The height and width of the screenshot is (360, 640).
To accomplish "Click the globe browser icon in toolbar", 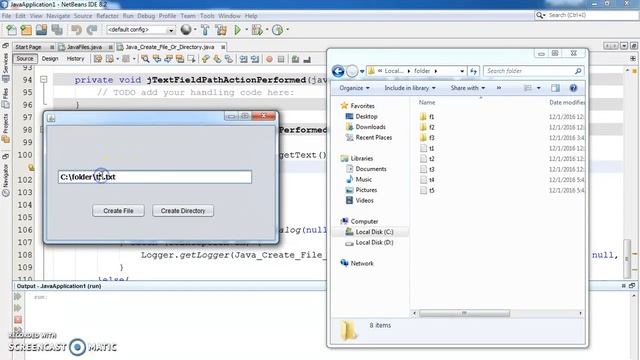I will (x=186, y=29).
